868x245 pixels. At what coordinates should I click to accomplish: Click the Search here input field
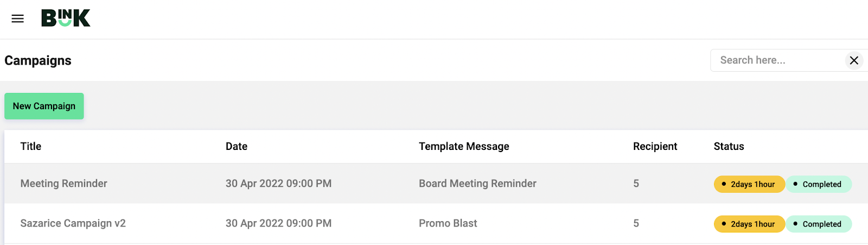pyautogui.click(x=776, y=60)
